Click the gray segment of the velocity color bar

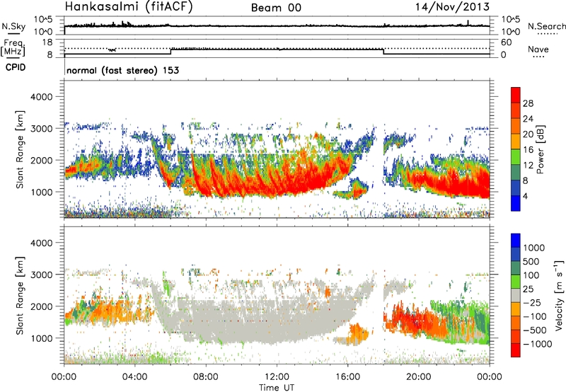click(x=516, y=296)
